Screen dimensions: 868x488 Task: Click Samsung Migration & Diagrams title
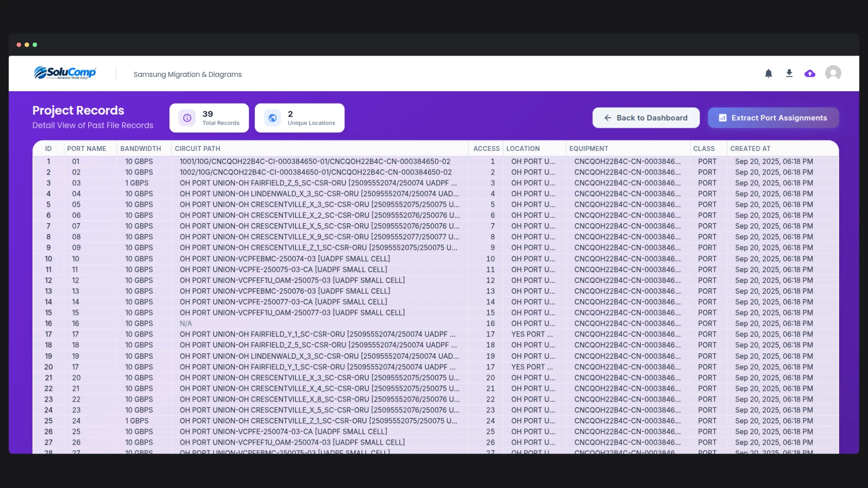[188, 75]
